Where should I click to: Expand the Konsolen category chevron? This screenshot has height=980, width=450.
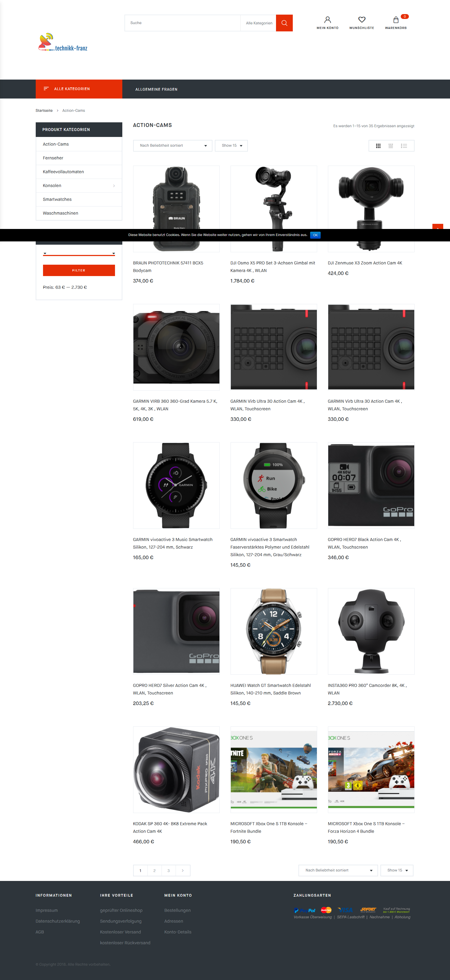114,186
